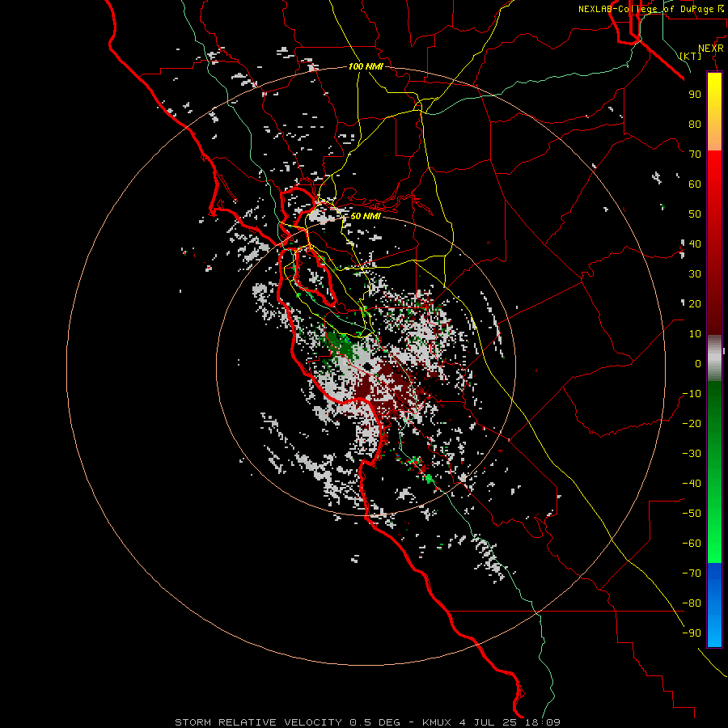Click the -90 value on the velocity scale

click(x=692, y=633)
